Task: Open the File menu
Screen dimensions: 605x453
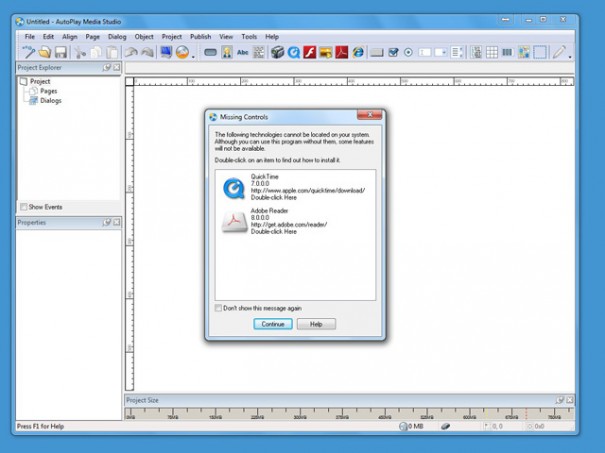Action: point(30,37)
